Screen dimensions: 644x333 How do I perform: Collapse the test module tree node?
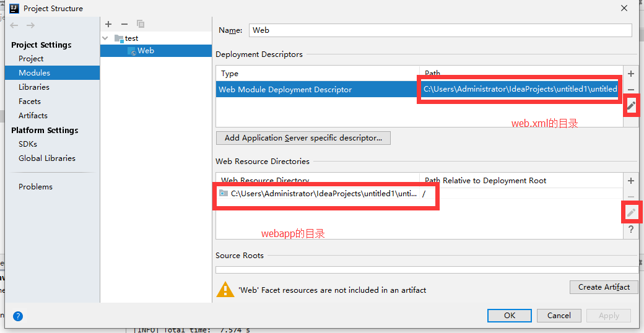click(x=105, y=38)
